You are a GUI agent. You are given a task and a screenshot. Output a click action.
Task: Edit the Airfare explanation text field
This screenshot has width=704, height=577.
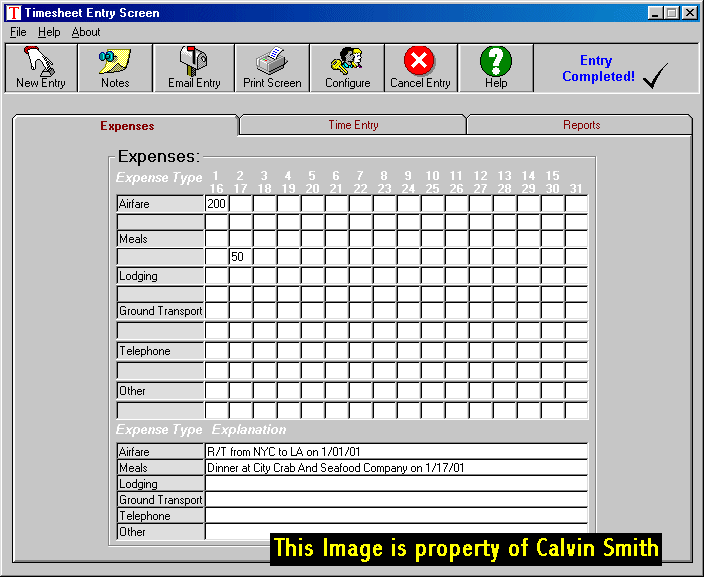pos(396,452)
